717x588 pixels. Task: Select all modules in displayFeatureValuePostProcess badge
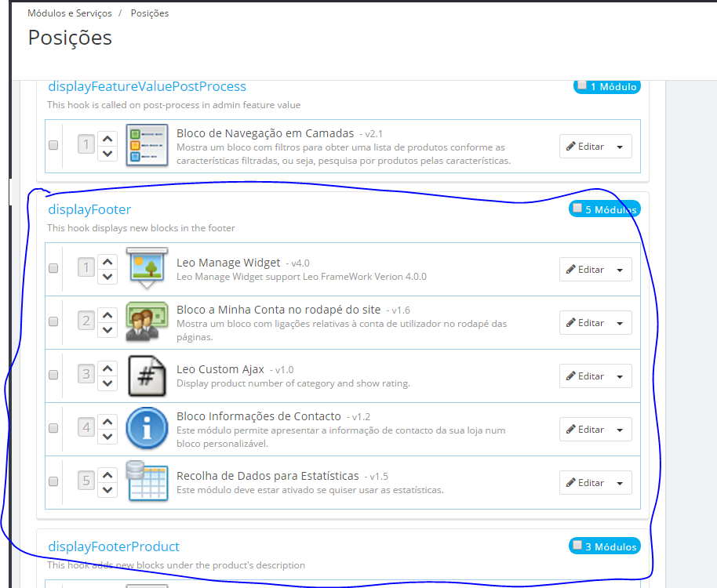pos(582,85)
